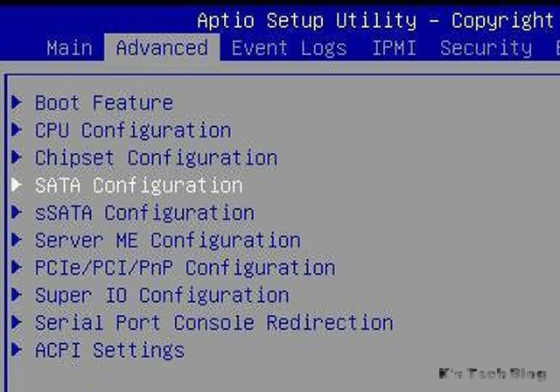Viewport: 560px width, 392px height.
Task: Enter PCIe/PCI/PnP Configuration
Action: coord(185,268)
